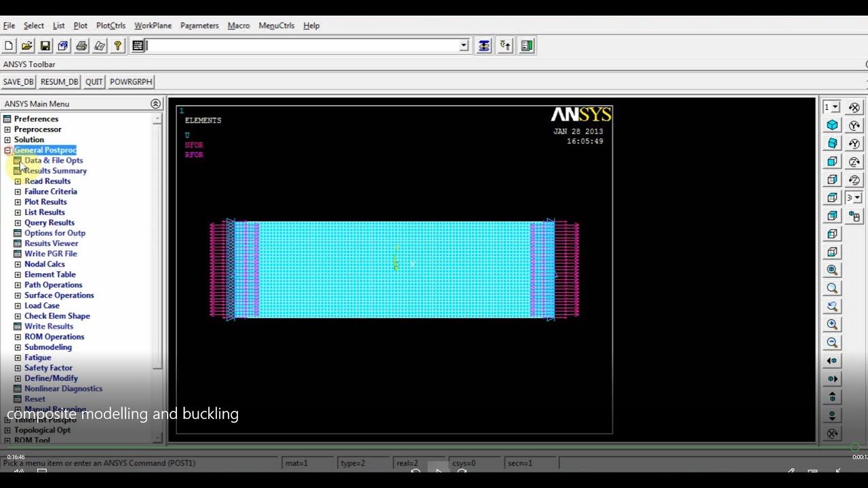Click the QUIT toolbar button

coord(94,82)
